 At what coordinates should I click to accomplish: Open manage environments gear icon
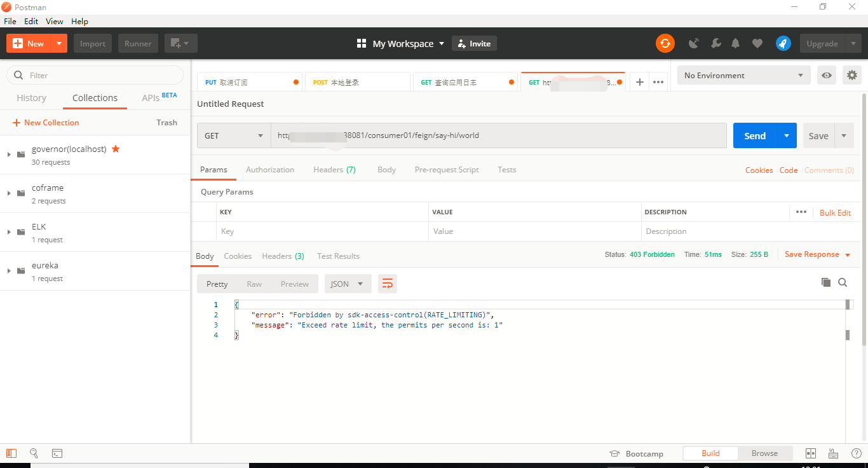point(851,75)
